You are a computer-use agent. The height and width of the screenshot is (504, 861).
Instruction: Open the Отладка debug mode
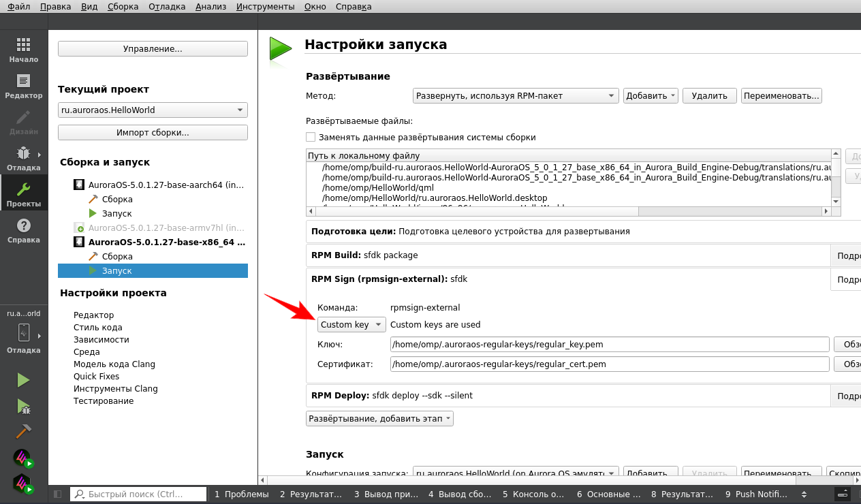[24, 158]
